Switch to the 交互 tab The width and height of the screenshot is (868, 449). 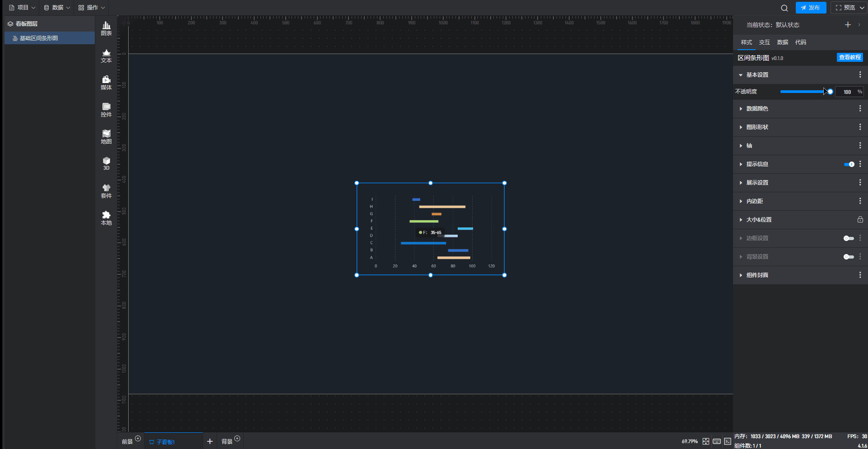pyautogui.click(x=764, y=42)
